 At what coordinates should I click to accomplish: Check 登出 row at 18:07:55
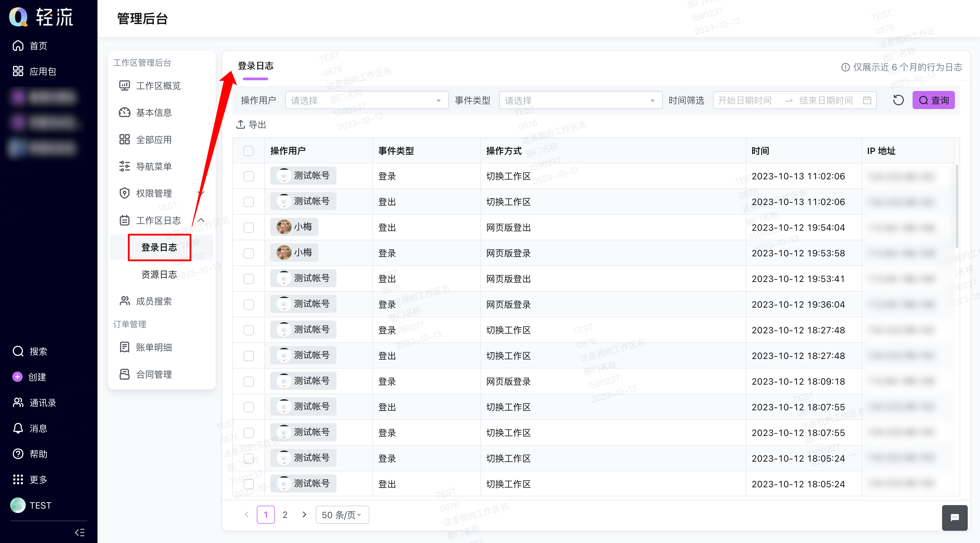[x=248, y=407]
